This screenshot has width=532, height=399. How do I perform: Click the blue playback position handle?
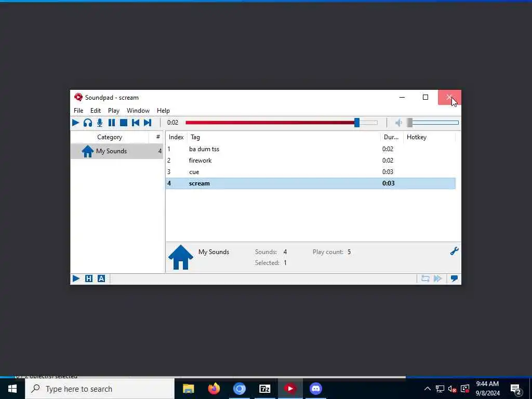click(356, 123)
